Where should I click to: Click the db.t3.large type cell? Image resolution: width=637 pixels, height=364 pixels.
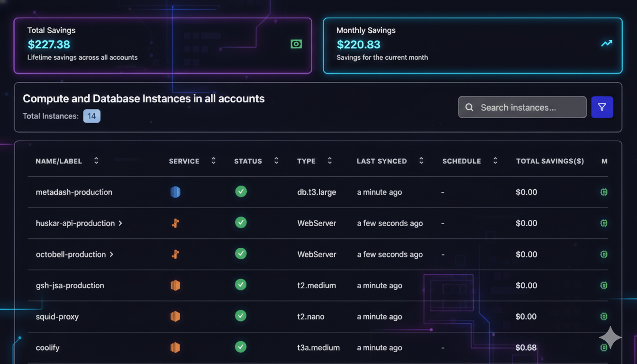(317, 192)
